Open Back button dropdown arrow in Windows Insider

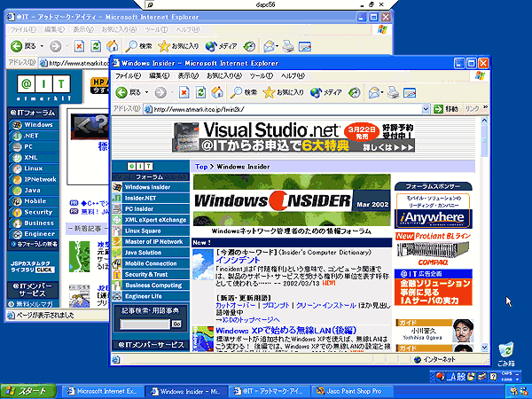point(146,92)
